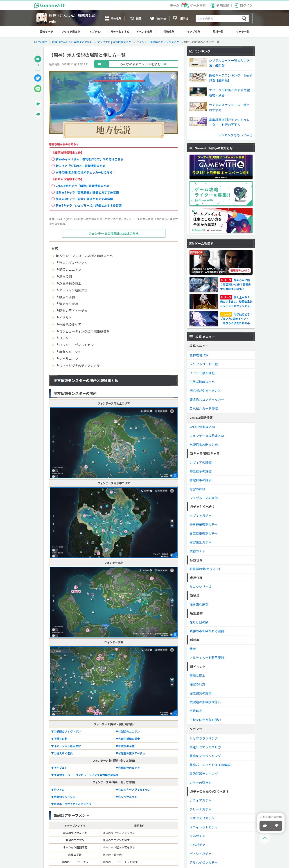Open the Twitter bird icon in wiki bar
The image size is (289, 868).
152,18
